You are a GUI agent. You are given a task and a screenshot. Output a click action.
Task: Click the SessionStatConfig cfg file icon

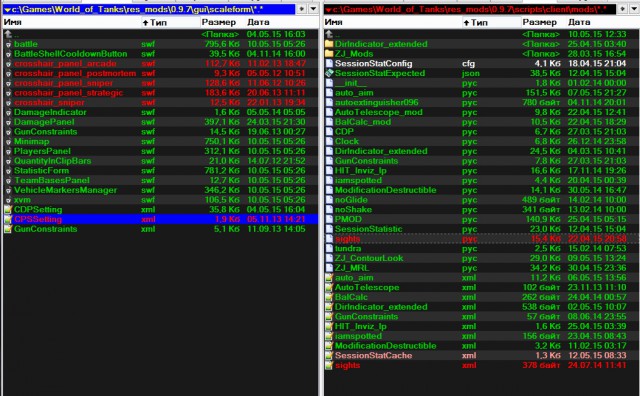329,64
